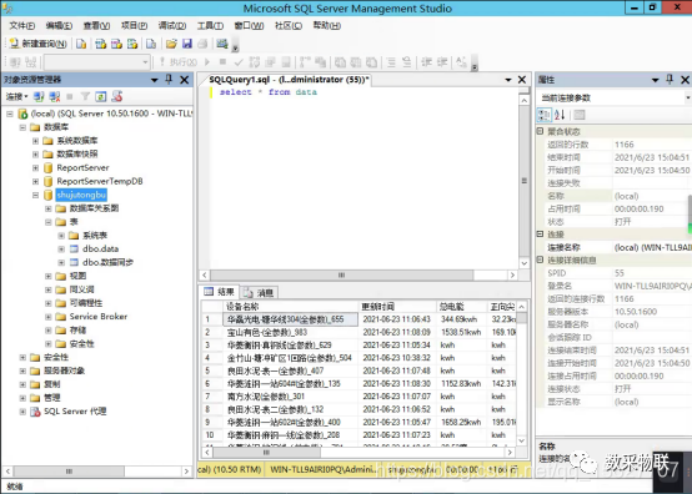Image resolution: width=693 pixels, height=495 pixels.
Task: Open the window position dropdown arrow of Object Explorer
Action: (154, 80)
